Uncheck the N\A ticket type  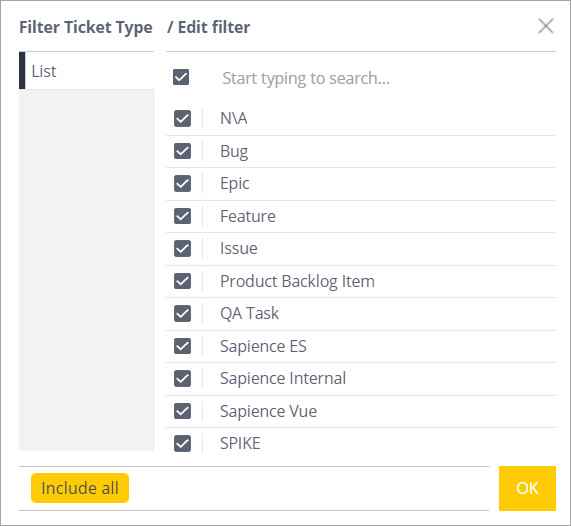(182, 119)
